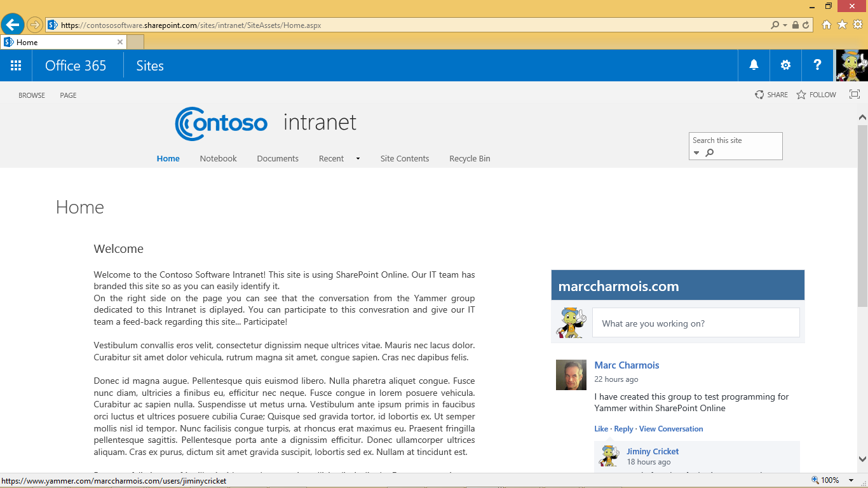This screenshot has height=488, width=868.
Task: Open a new blank browser tab
Action: (x=135, y=42)
